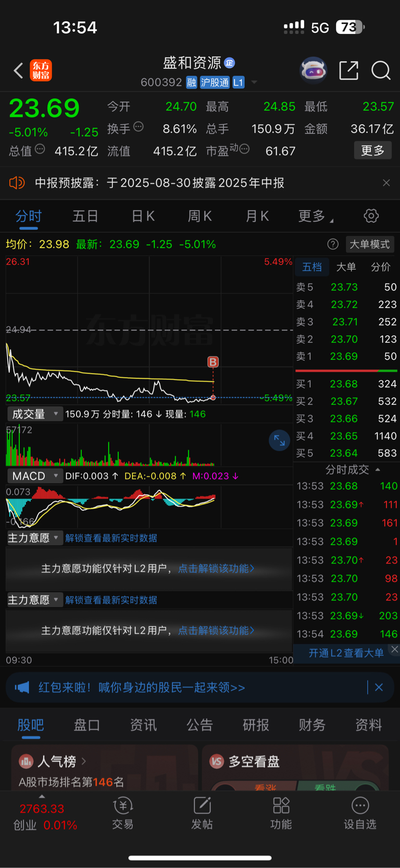
Task: Close the 开通L2 banner
Action: [394, 649]
